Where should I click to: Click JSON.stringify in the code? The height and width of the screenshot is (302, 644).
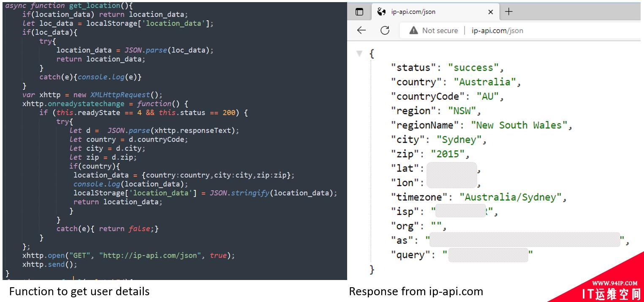(239, 193)
